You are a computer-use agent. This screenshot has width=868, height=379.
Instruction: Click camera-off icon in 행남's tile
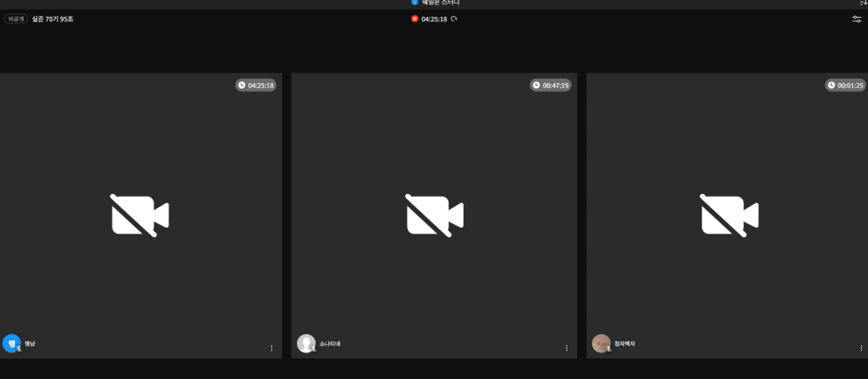click(x=139, y=215)
